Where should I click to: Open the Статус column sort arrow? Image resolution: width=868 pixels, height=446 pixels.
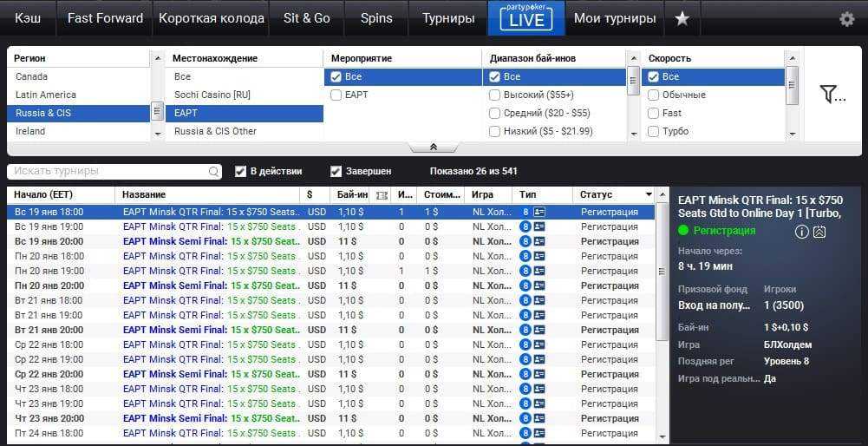tap(649, 195)
